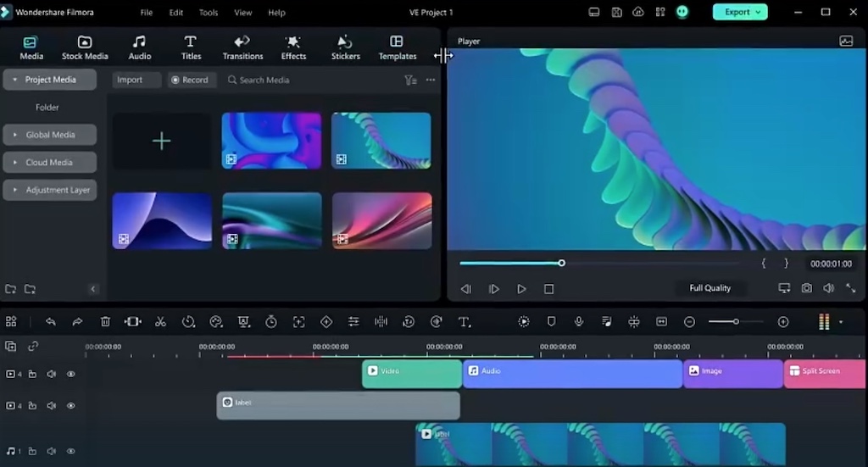868x467 pixels.
Task: Click the undo arrow in timeline toolbar
Action: (50, 321)
